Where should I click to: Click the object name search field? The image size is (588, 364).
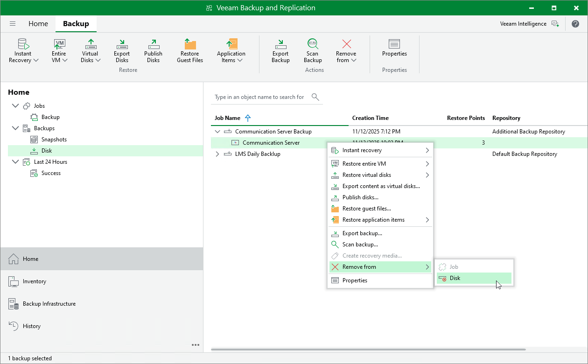pos(259,97)
